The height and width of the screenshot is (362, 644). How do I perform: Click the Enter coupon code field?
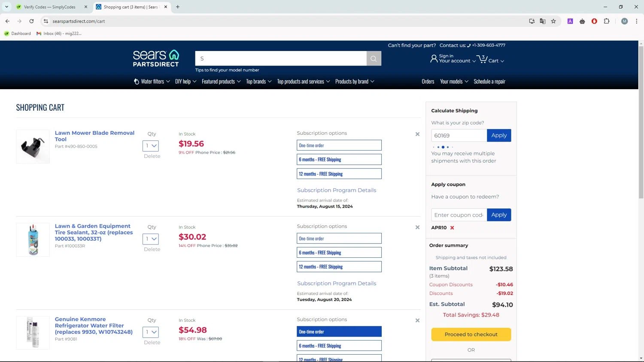click(459, 215)
